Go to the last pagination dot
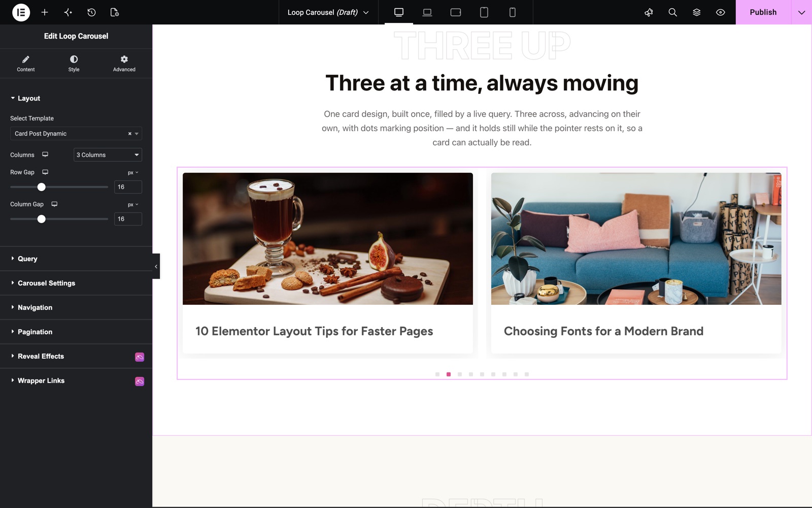Image resolution: width=812 pixels, height=508 pixels. coord(527,374)
